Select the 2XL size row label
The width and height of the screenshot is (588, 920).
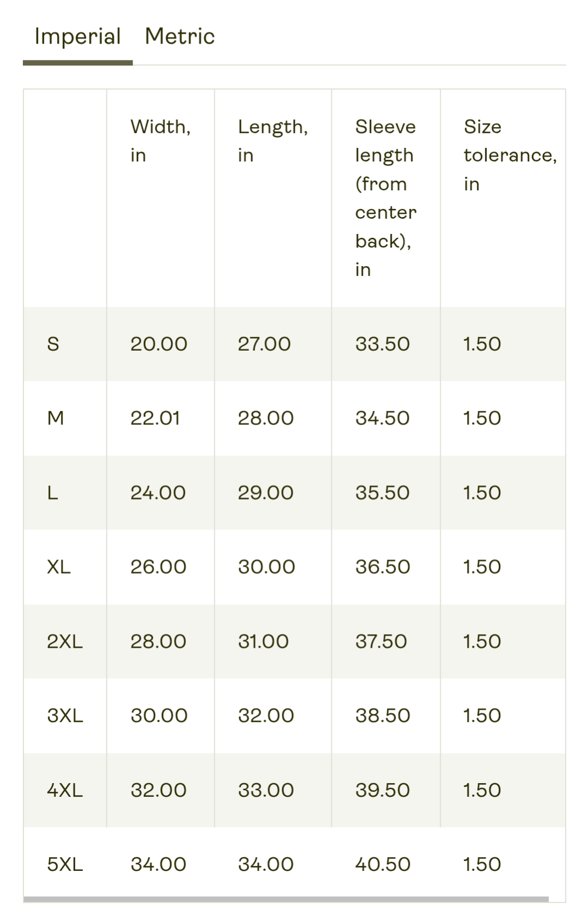click(x=65, y=641)
